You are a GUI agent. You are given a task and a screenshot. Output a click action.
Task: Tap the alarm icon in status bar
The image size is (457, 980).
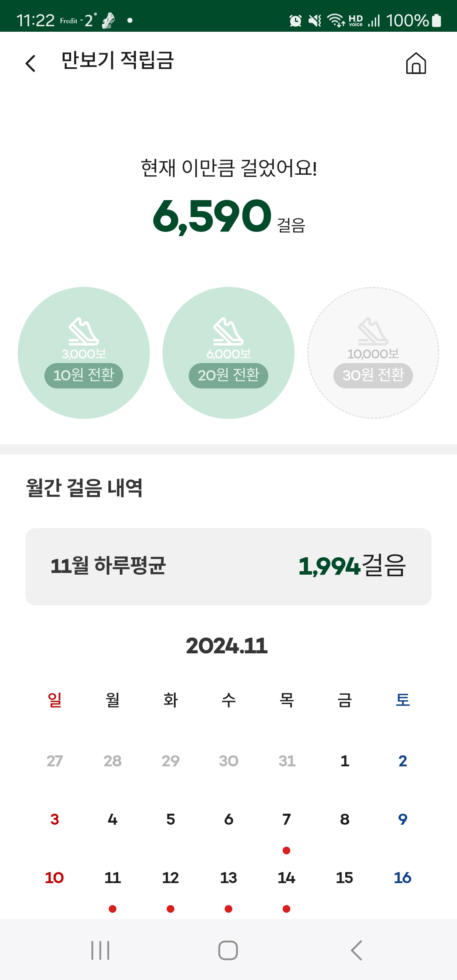point(295,20)
